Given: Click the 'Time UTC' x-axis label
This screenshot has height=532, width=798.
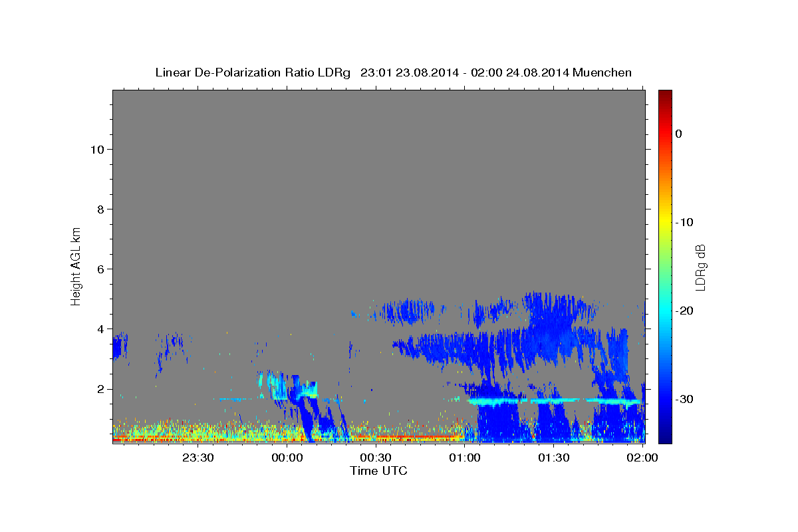Looking at the screenshot, I should 378,471.
